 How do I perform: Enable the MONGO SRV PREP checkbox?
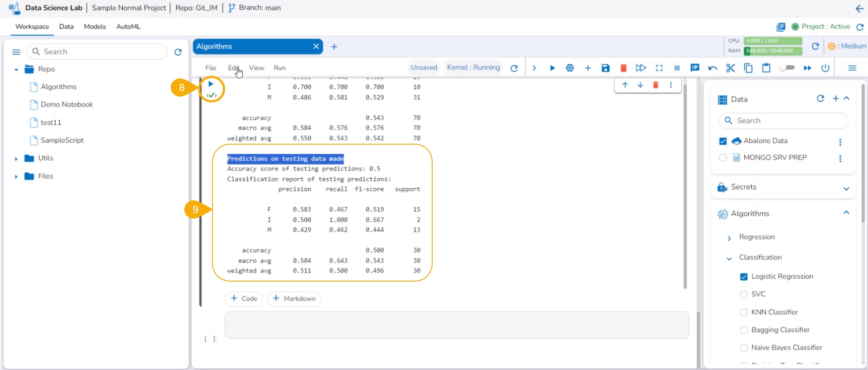pos(723,158)
